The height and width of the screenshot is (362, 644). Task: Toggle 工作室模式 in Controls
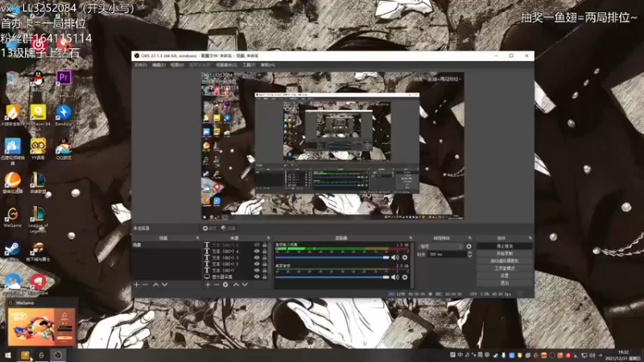click(505, 269)
